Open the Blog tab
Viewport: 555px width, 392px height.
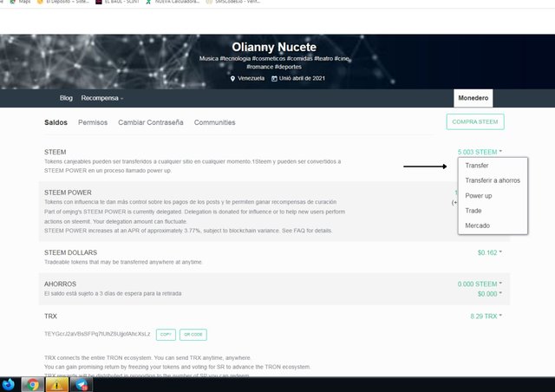click(x=66, y=98)
